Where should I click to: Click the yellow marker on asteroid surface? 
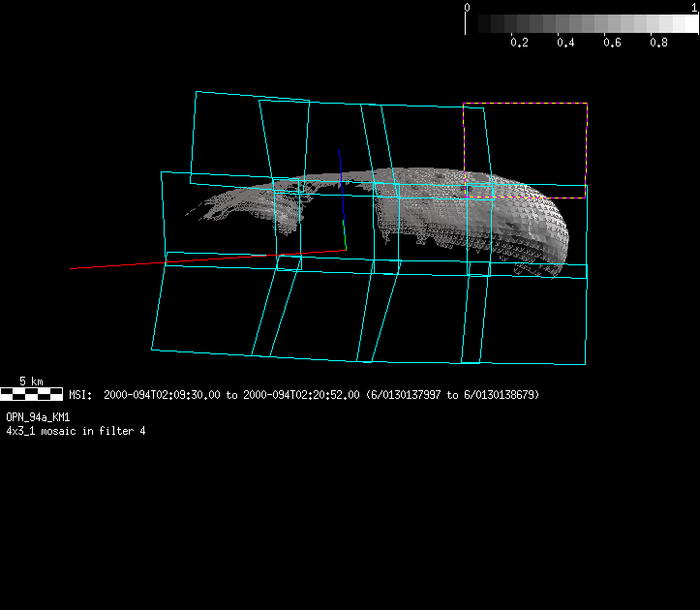point(529,198)
